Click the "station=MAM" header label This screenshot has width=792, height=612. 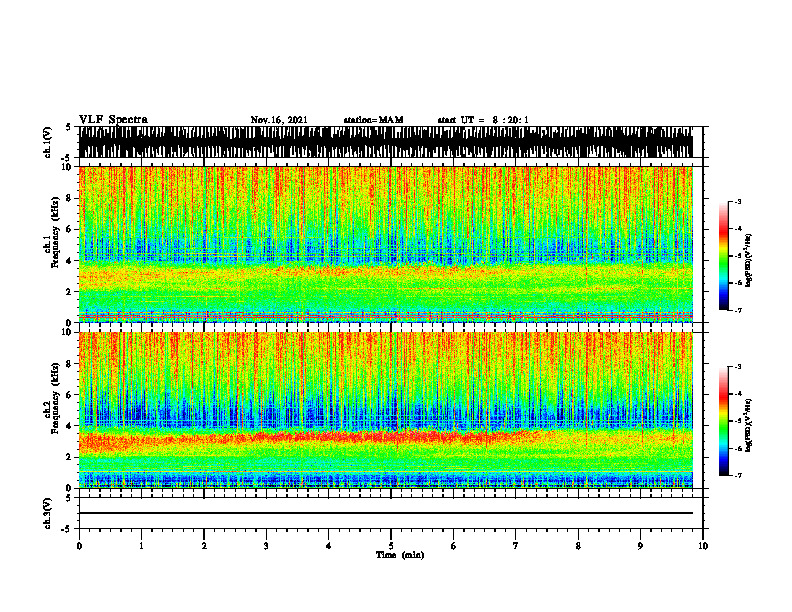coord(373,120)
